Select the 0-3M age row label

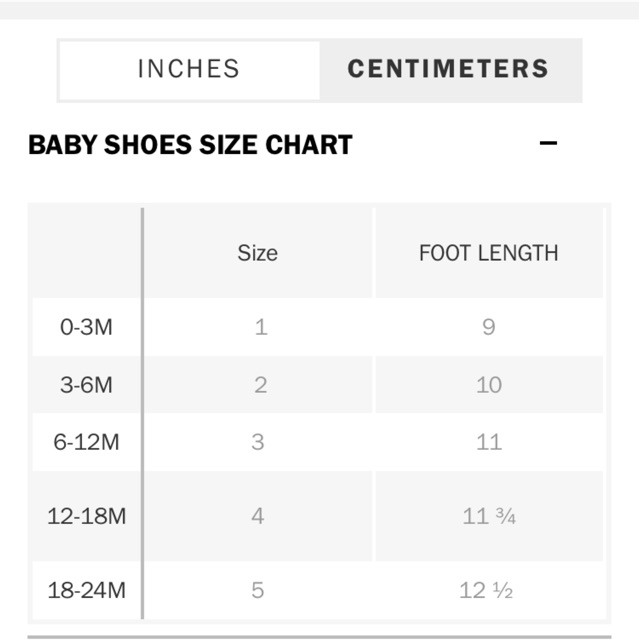point(87,327)
